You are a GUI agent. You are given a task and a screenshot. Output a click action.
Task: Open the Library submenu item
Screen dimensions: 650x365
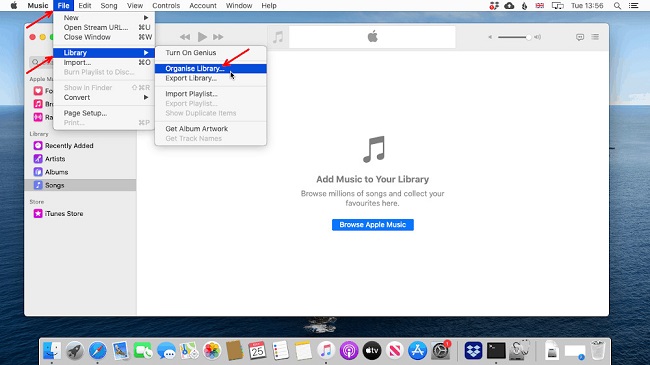pyautogui.click(x=104, y=53)
